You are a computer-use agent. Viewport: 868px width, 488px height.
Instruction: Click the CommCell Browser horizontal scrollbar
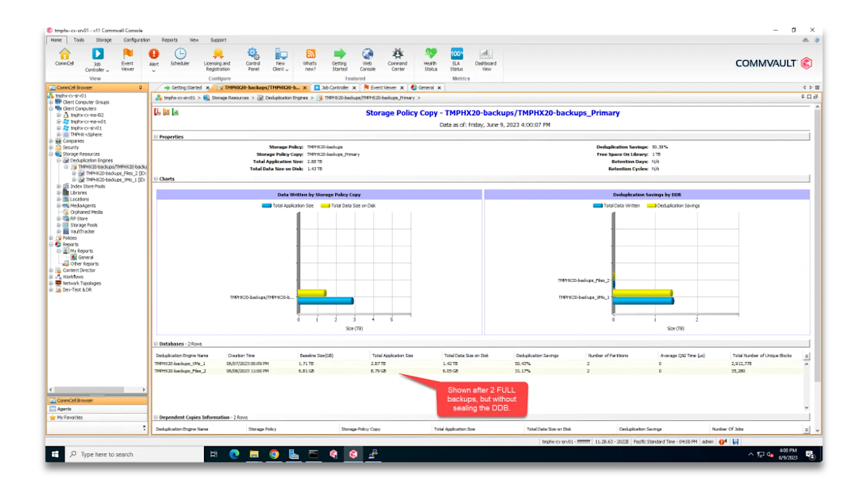click(90, 389)
